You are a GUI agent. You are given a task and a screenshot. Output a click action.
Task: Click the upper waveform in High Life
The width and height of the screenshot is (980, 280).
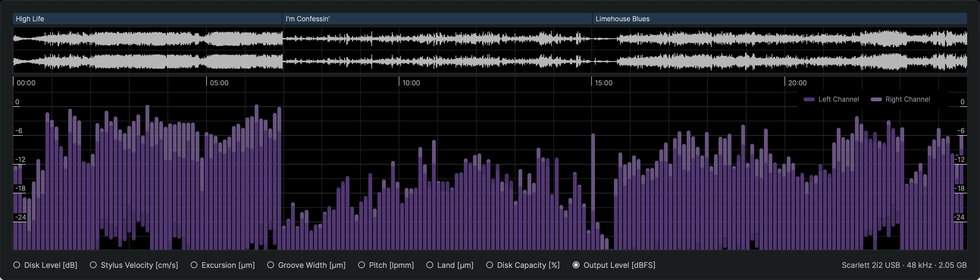pyautogui.click(x=147, y=39)
